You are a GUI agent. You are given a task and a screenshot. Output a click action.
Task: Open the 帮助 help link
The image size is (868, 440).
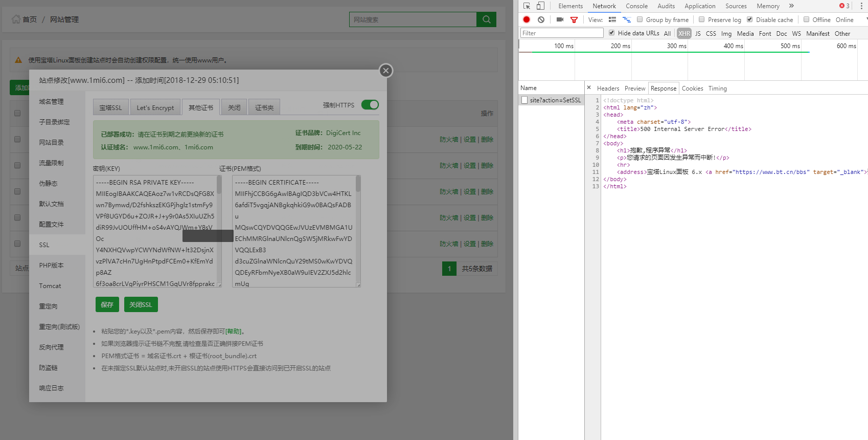(x=234, y=331)
